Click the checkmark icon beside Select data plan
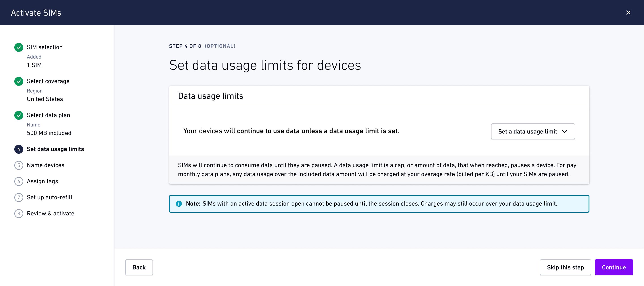The width and height of the screenshot is (644, 286). [19, 115]
